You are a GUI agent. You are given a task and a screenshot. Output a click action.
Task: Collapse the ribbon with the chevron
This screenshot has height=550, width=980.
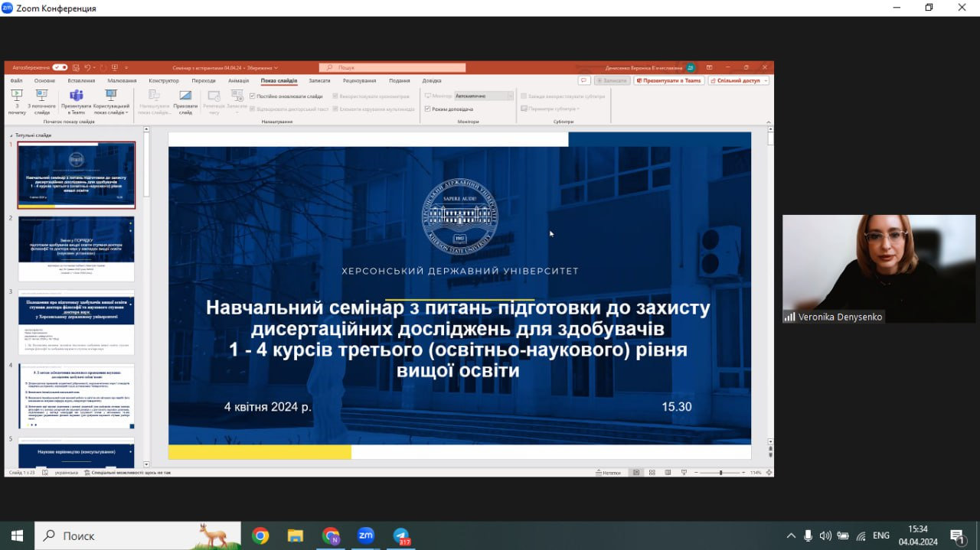point(767,121)
